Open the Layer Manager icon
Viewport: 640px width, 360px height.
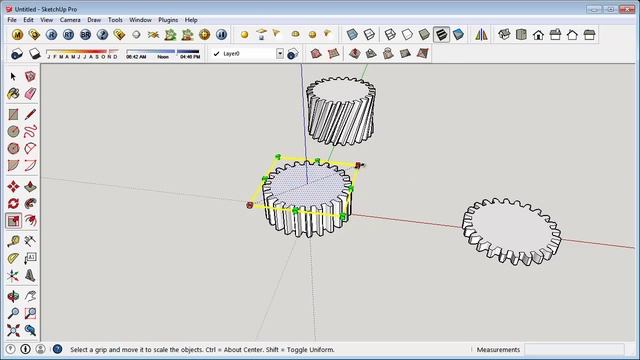coord(293,53)
